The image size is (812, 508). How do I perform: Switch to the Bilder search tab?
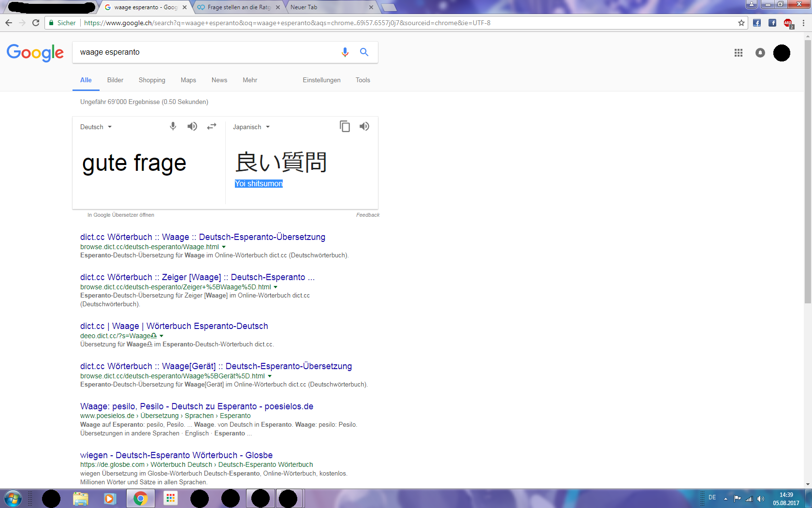(115, 80)
